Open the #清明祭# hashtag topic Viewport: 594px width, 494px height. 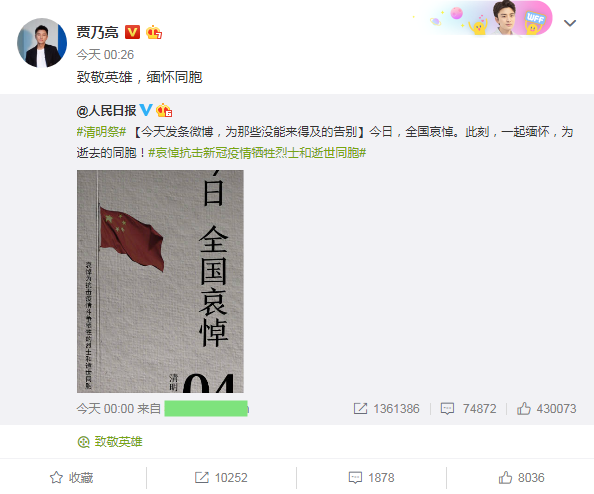tap(101, 132)
